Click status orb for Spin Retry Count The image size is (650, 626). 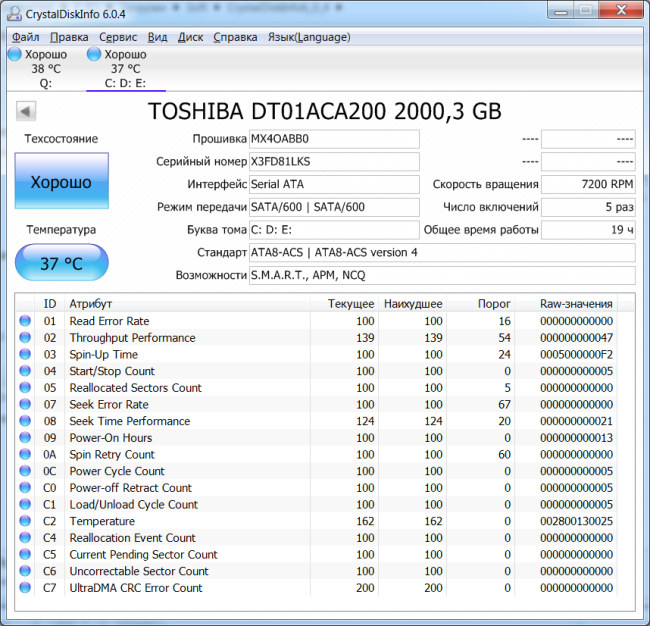coord(25,455)
